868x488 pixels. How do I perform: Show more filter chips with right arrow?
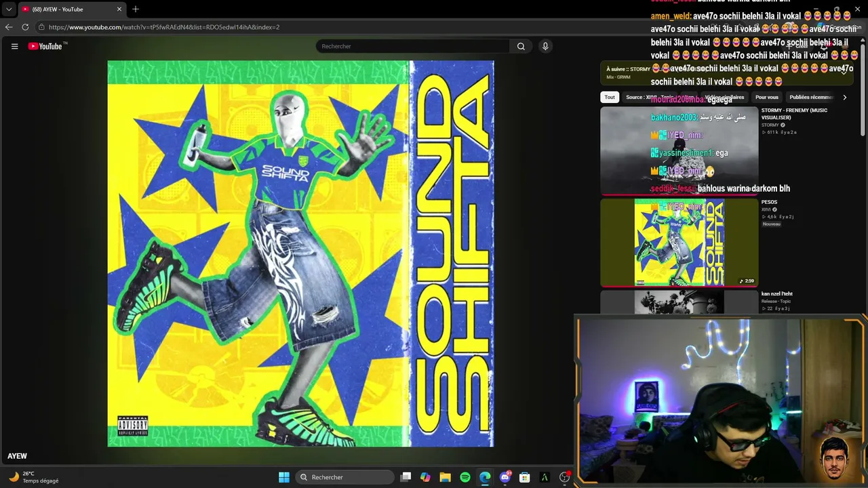844,97
